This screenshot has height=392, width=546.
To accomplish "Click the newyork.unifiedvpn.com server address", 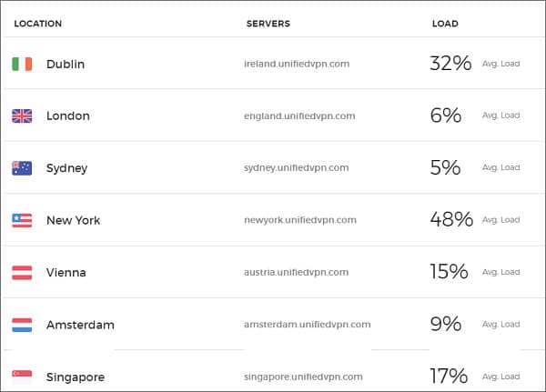I will [300, 220].
